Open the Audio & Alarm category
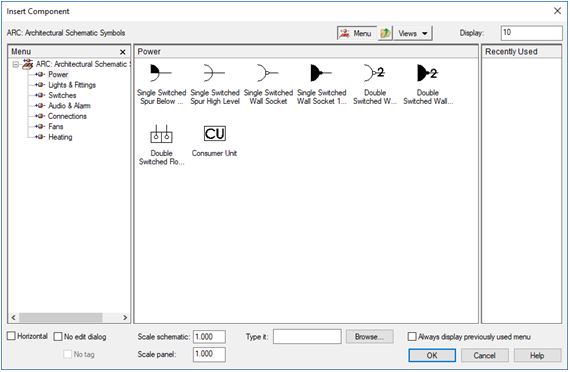The image size is (570, 372). click(69, 106)
